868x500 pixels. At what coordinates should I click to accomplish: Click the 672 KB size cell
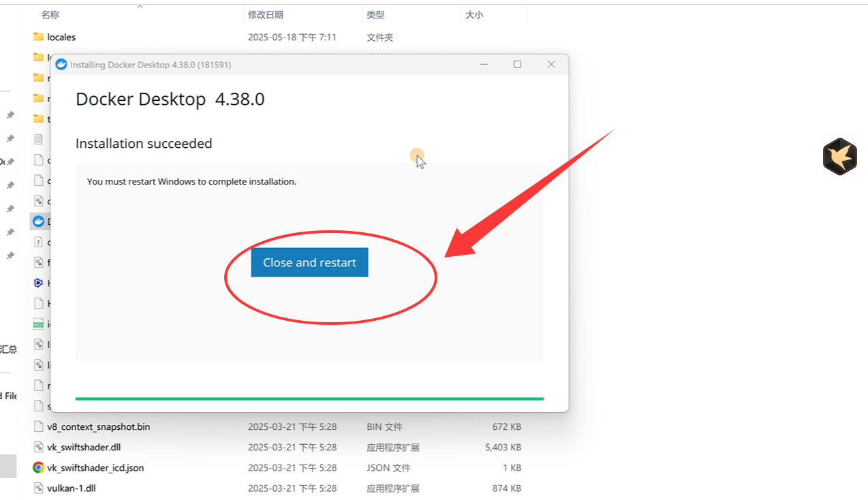pyautogui.click(x=507, y=427)
